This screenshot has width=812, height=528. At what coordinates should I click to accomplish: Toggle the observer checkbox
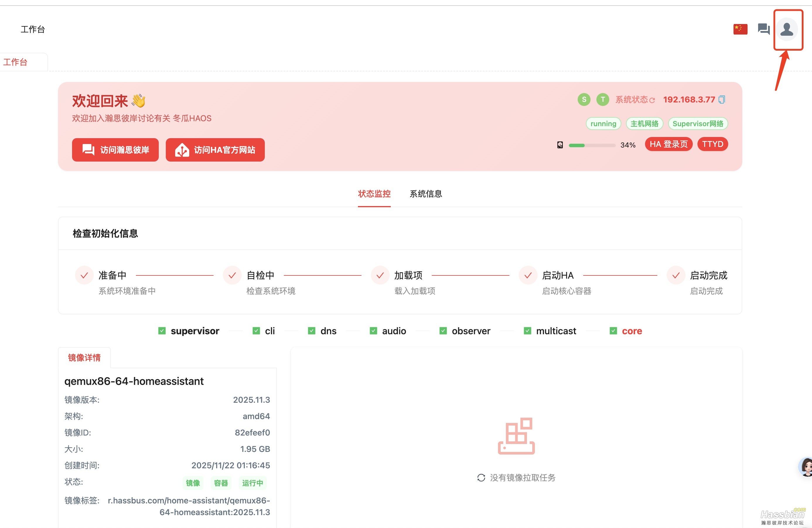point(443,331)
